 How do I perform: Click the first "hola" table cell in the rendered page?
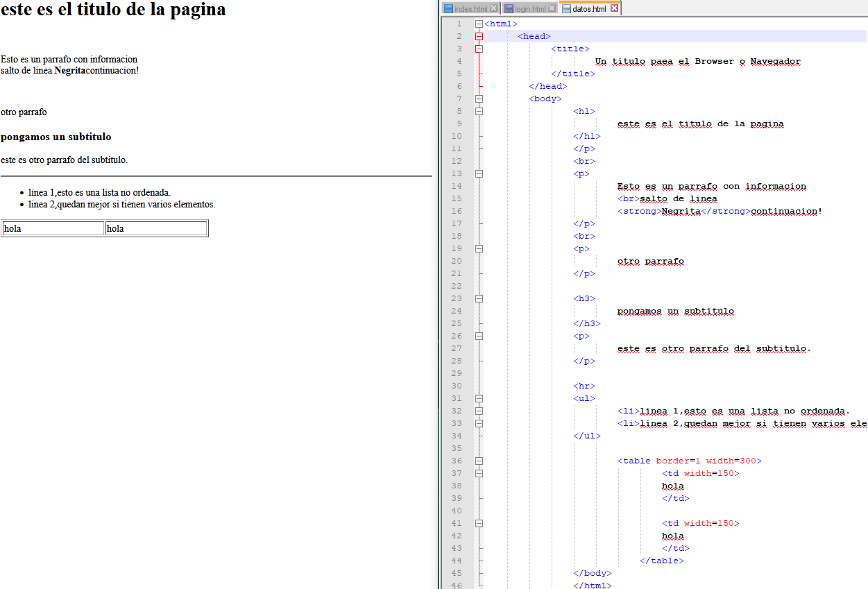(x=53, y=228)
